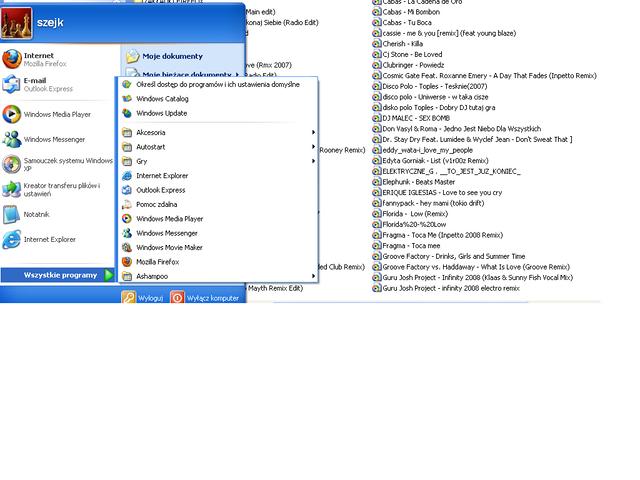Viewport: 640px width, 480px height.
Task: Click the Wyloguj key icon
Action: pos(129,297)
